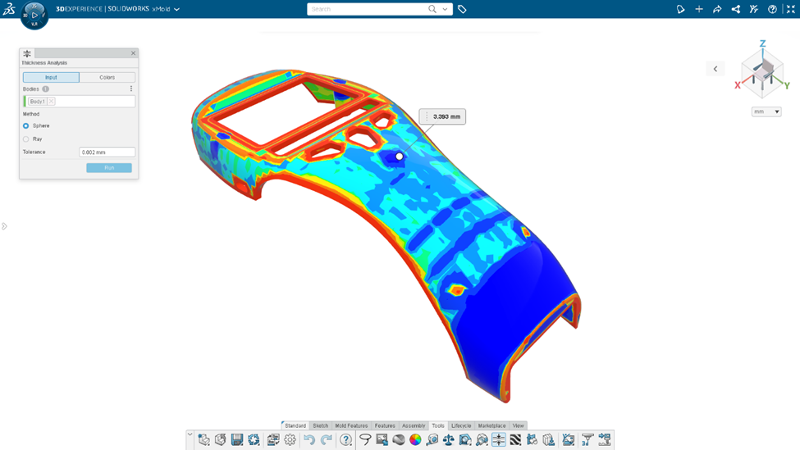Image resolution: width=800 pixels, height=450 pixels.
Task: Click the network-style share icon in header
Action: (x=736, y=9)
